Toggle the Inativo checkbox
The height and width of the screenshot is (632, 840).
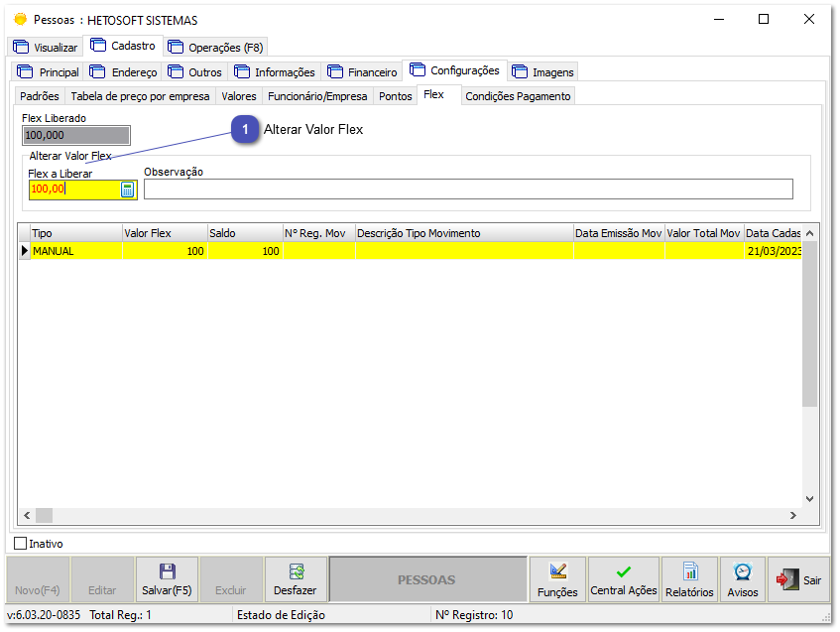coord(21,544)
